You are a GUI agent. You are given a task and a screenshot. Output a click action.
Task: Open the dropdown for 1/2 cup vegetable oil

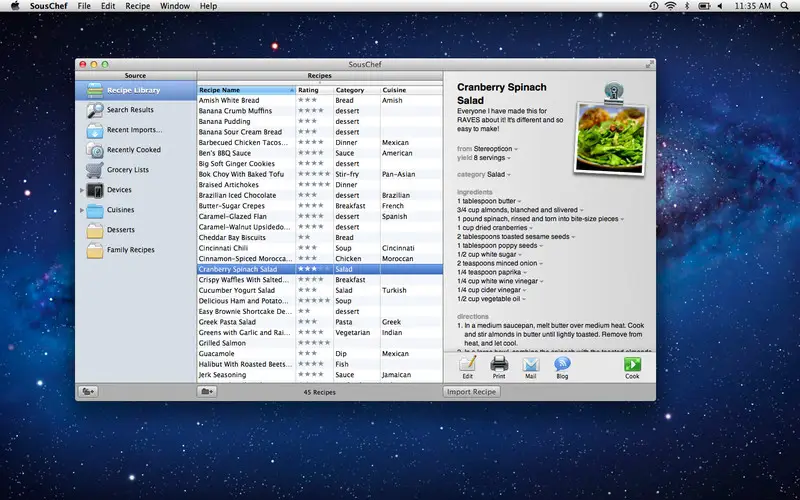[x=524, y=299]
